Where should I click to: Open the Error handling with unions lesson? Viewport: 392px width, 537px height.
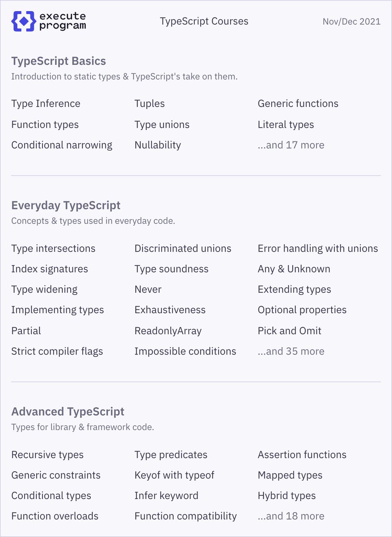(318, 248)
